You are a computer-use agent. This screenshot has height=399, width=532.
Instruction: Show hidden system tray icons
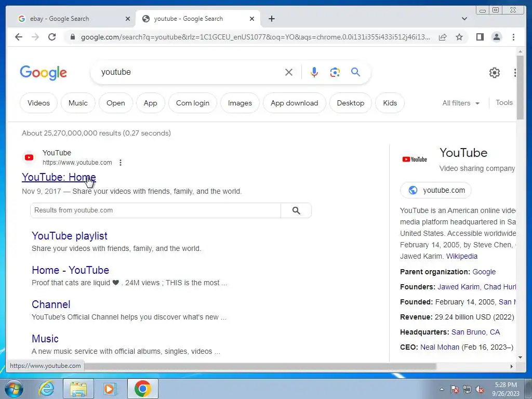click(442, 389)
